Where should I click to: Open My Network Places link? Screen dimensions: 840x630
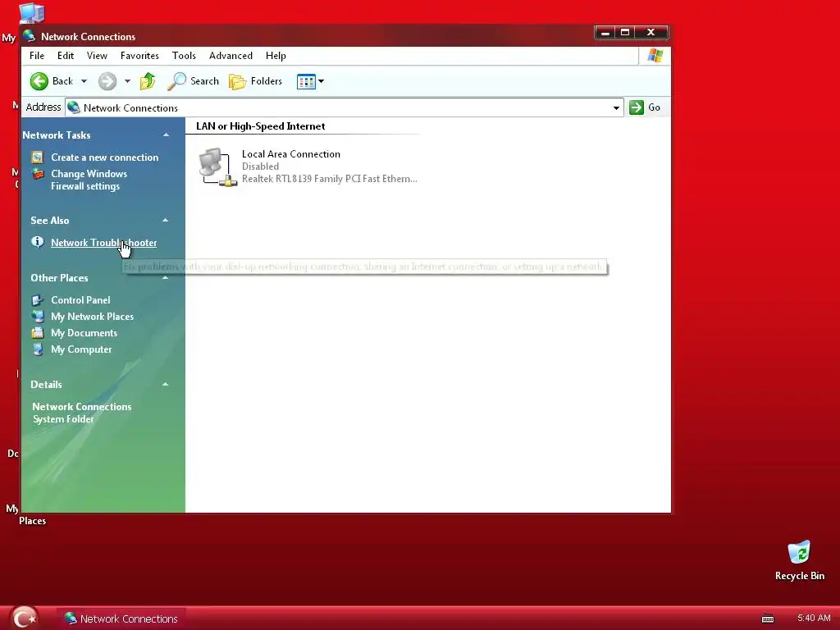[x=92, y=317]
